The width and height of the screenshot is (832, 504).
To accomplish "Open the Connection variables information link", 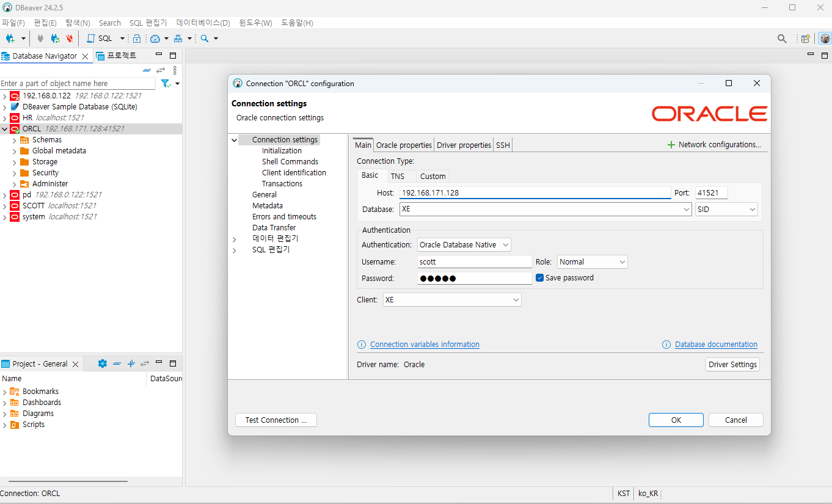I will click(425, 345).
